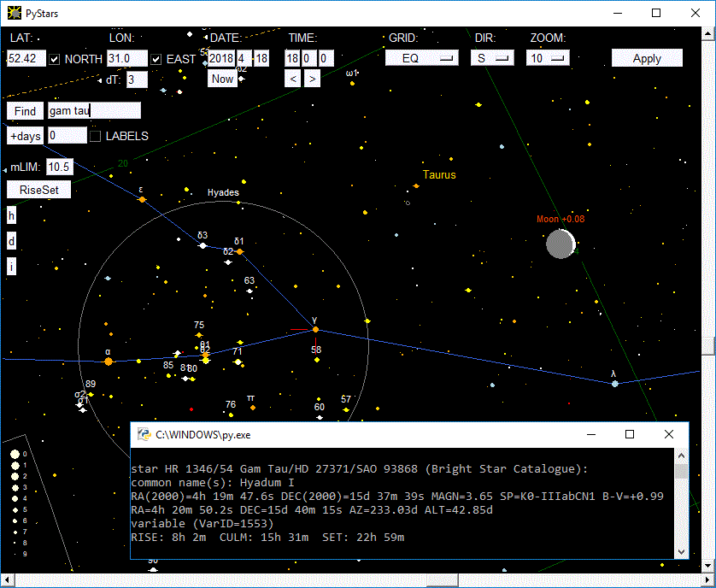Image resolution: width=716 pixels, height=588 pixels.
Task: Click the Lambda Tauri star on the map
Action: 614,385
